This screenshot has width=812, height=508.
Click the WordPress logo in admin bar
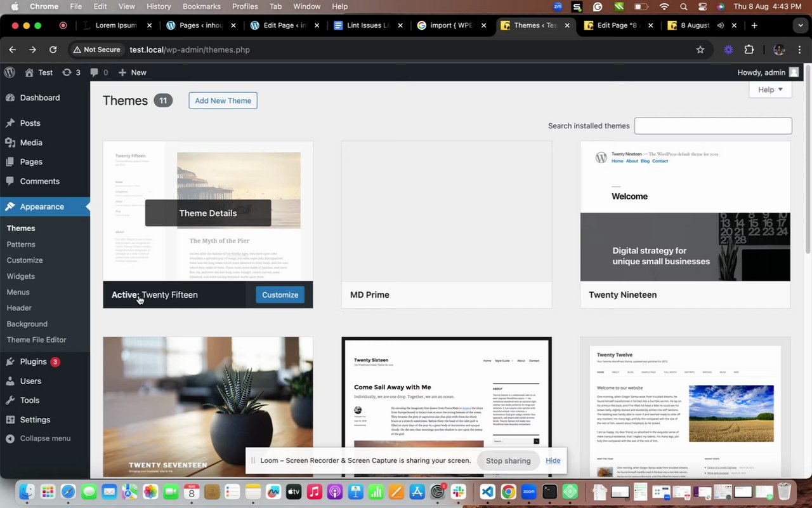[10, 72]
